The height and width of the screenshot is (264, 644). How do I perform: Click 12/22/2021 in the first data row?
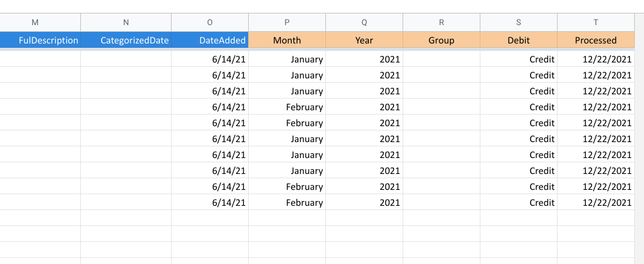point(596,59)
